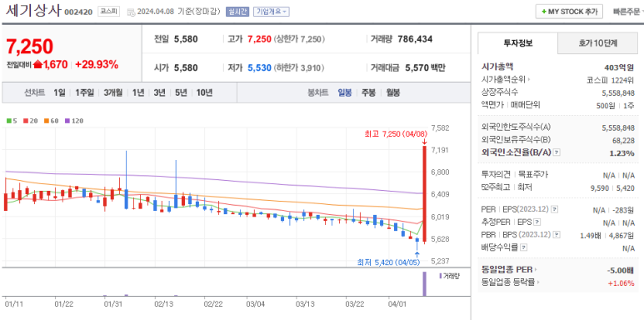Image resolution: width=644 pixels, height=320 pixels.
Task: Open help icon beside PER EPS(2023.12)
Action: (555, 210)
